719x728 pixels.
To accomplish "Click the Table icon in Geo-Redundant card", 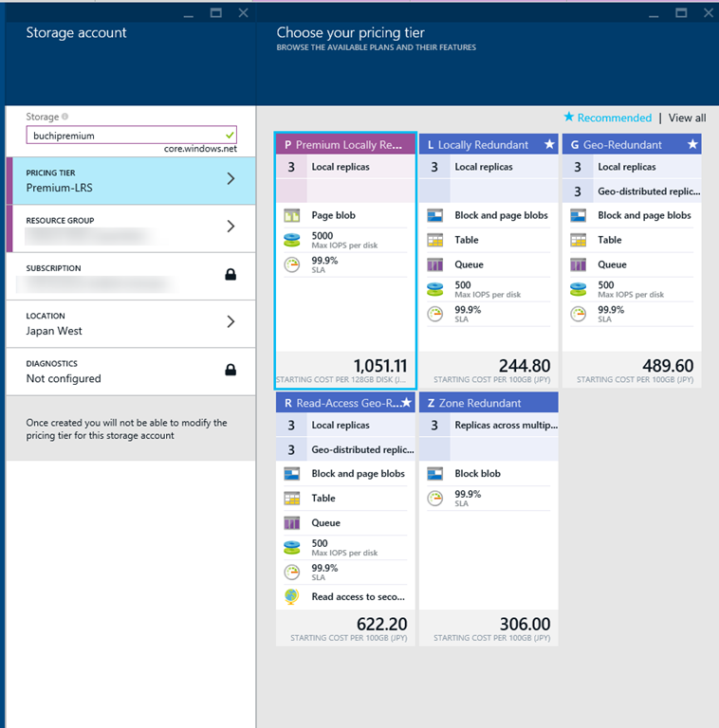I will [578, 240].
